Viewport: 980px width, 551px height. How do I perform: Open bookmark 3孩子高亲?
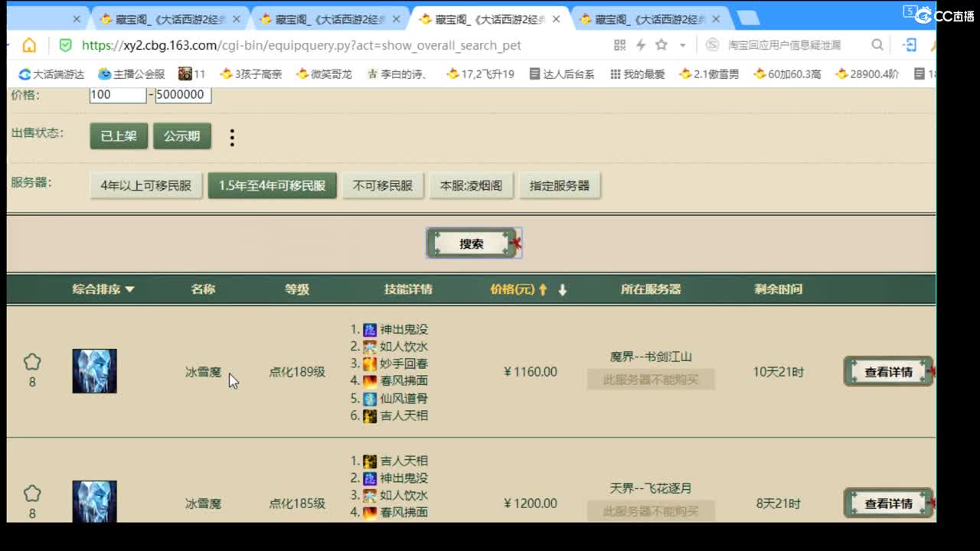point(250,74)
